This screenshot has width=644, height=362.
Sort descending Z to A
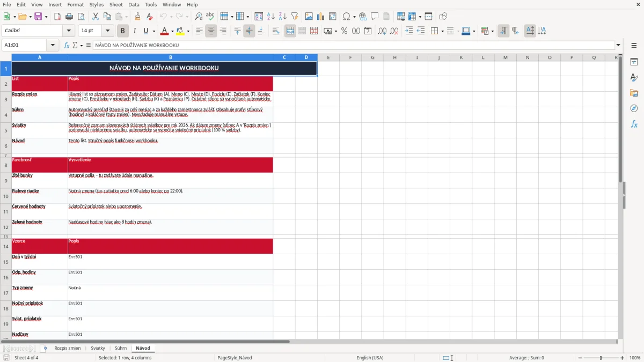(x=282, y=17)
